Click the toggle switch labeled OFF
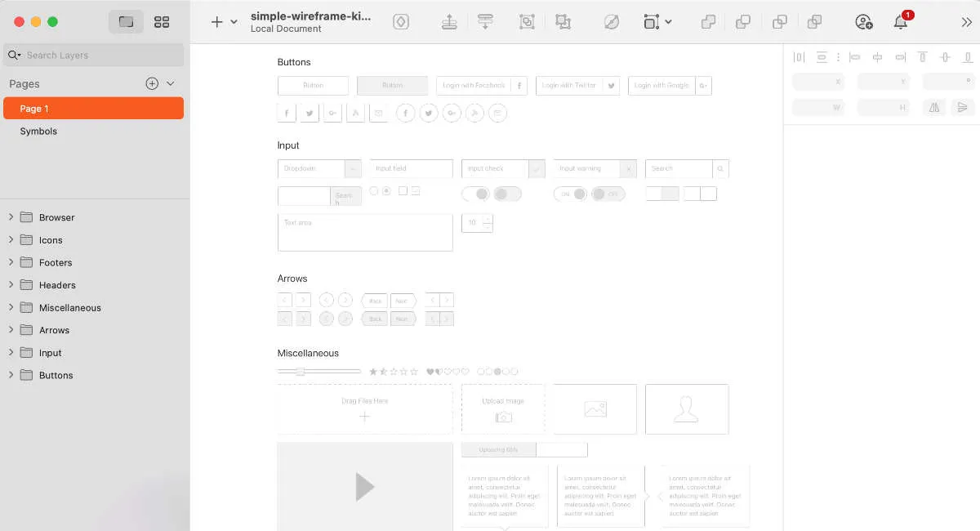Image resolution: width=980 pixels, height=531 pixels. [x=608, y=194]
